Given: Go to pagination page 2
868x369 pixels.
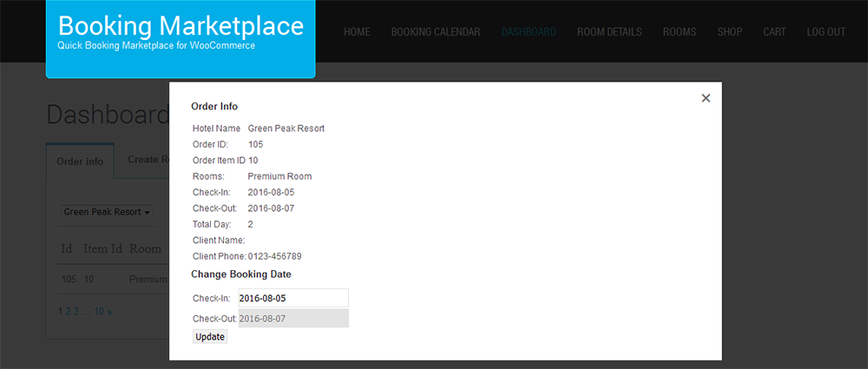Looking at the screenshot, I should point(68,312).
